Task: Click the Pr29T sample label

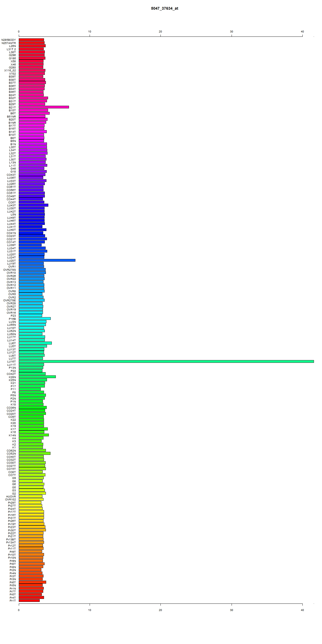Action: [12, 503]
